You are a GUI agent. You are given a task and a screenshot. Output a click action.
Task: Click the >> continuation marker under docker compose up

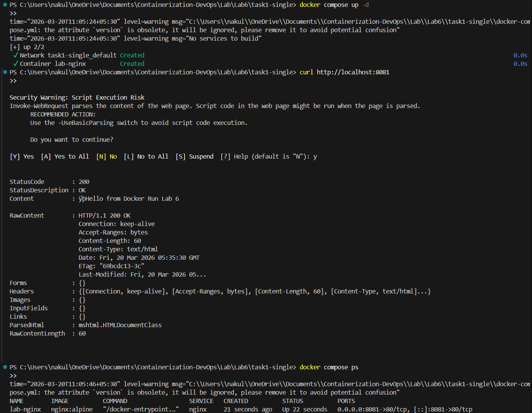(13, 13)
